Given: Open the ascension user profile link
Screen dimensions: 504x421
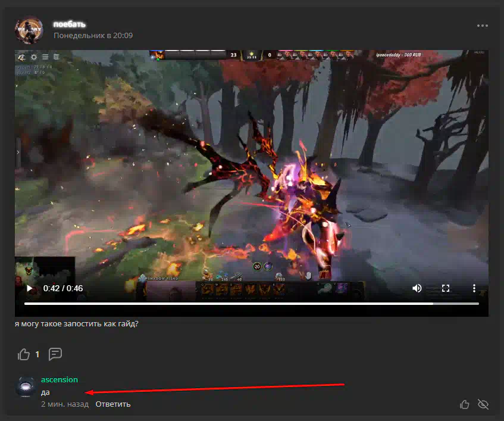Looking at the screenshot, I should pyautogui.click(x=60, y=379).
